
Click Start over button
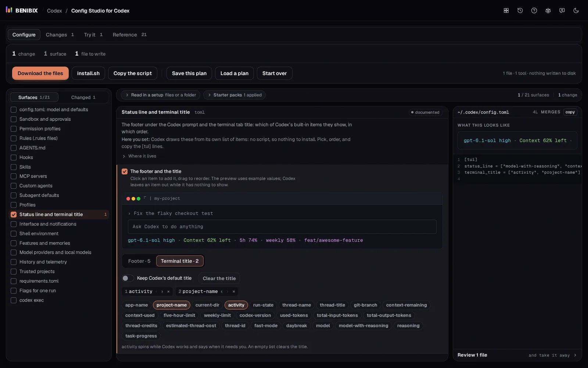pyautogui.click(x=275, y=73)
